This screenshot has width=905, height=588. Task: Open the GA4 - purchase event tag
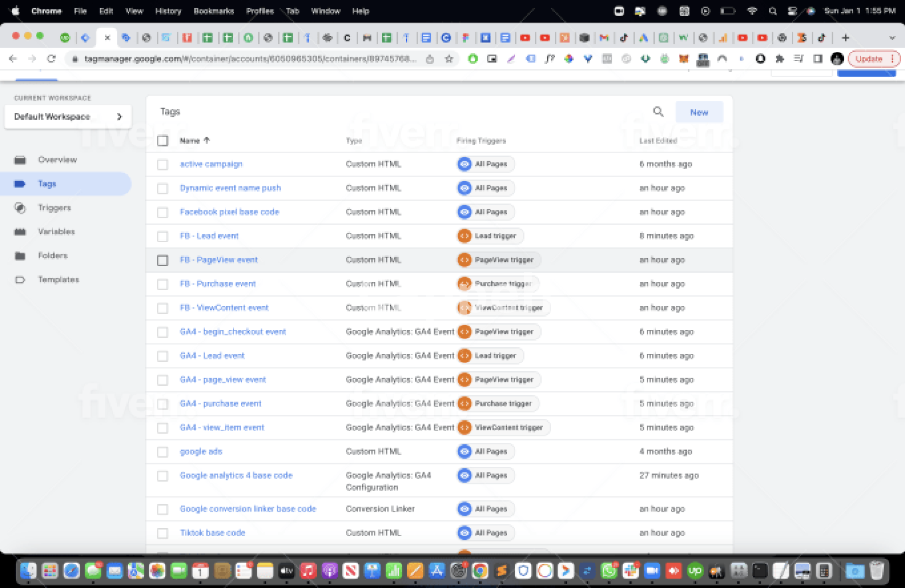pyautogui.click(x=220, y=403)
